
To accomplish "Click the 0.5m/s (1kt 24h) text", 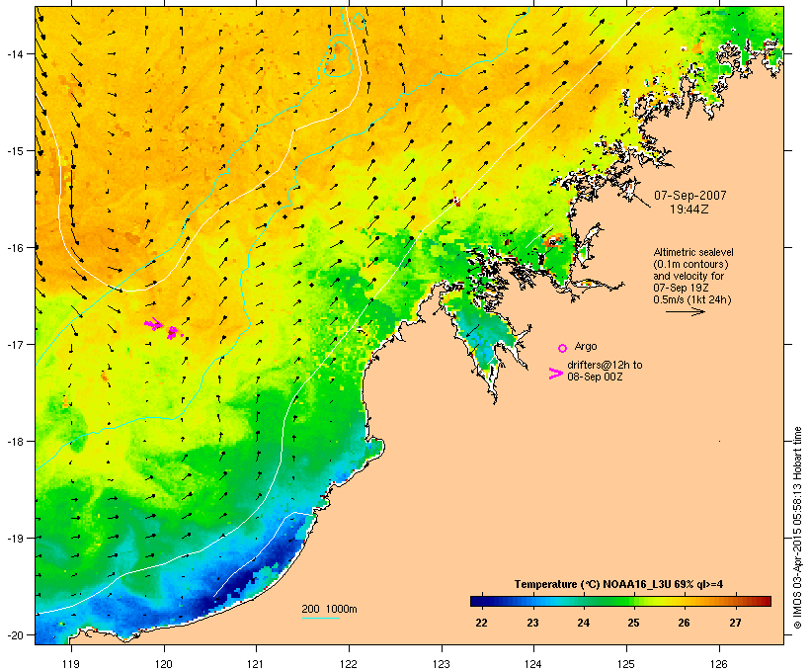I will pos(692,299).
